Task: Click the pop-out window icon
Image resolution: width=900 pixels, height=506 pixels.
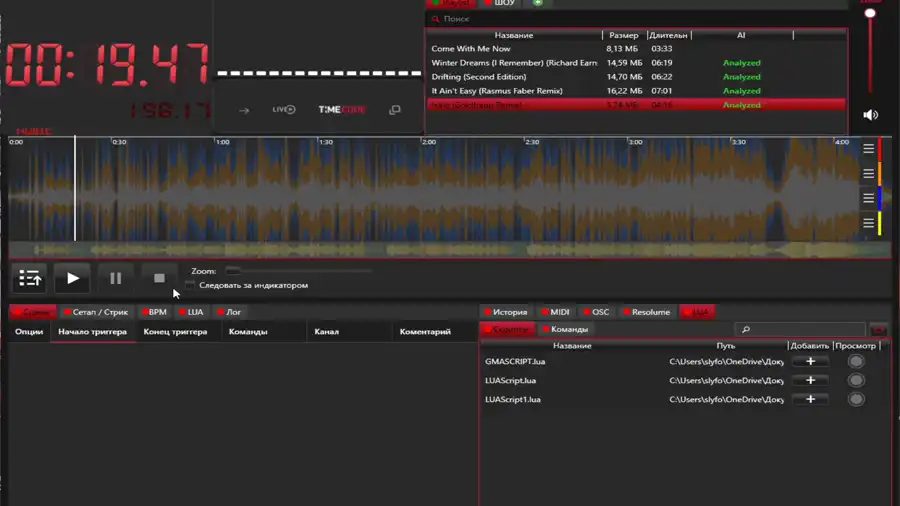Action: 395,110
